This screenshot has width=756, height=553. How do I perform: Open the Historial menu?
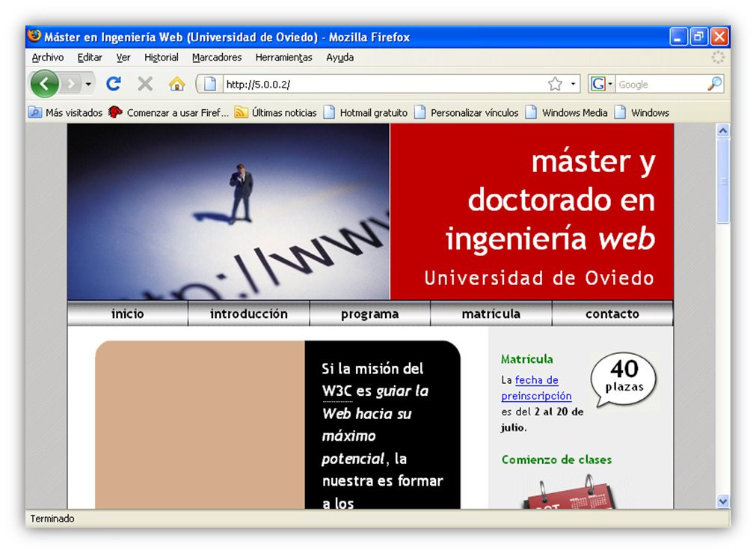[x=161, y=58]
